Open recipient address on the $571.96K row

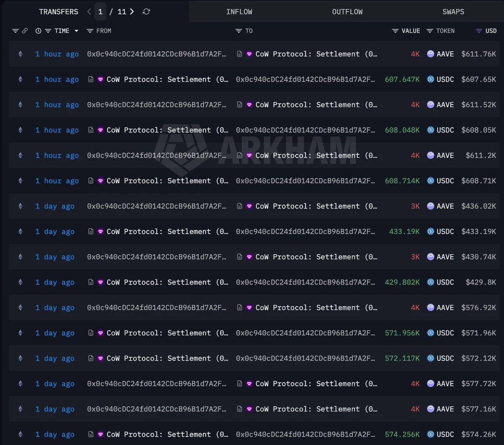pos(306,333)
